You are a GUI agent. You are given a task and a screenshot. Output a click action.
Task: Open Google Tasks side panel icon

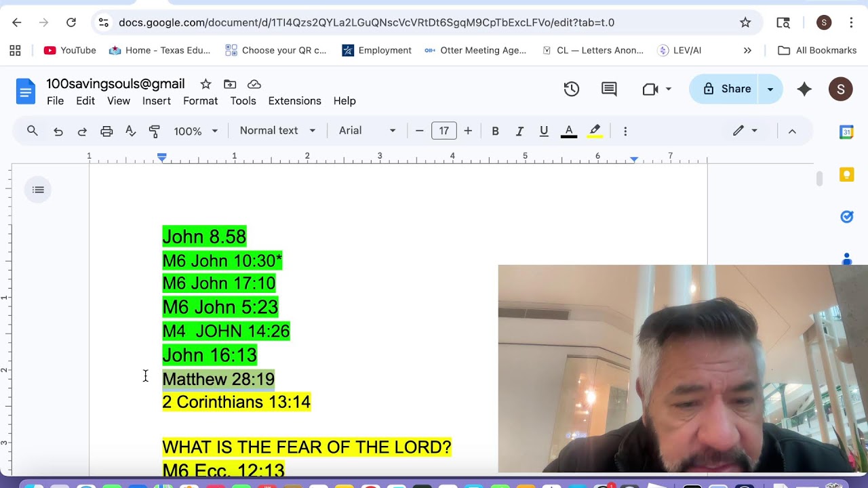[846, 217]
